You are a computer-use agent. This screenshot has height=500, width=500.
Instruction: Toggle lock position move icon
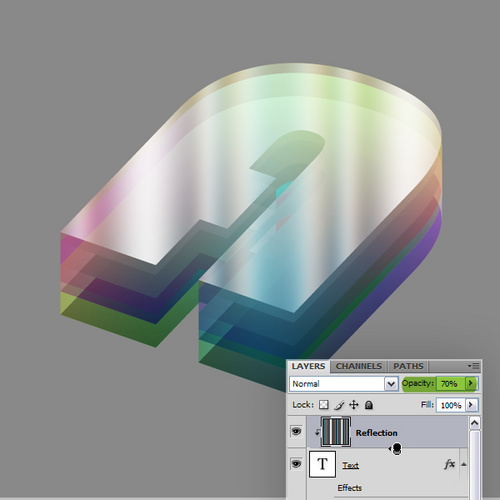[354, 405]
